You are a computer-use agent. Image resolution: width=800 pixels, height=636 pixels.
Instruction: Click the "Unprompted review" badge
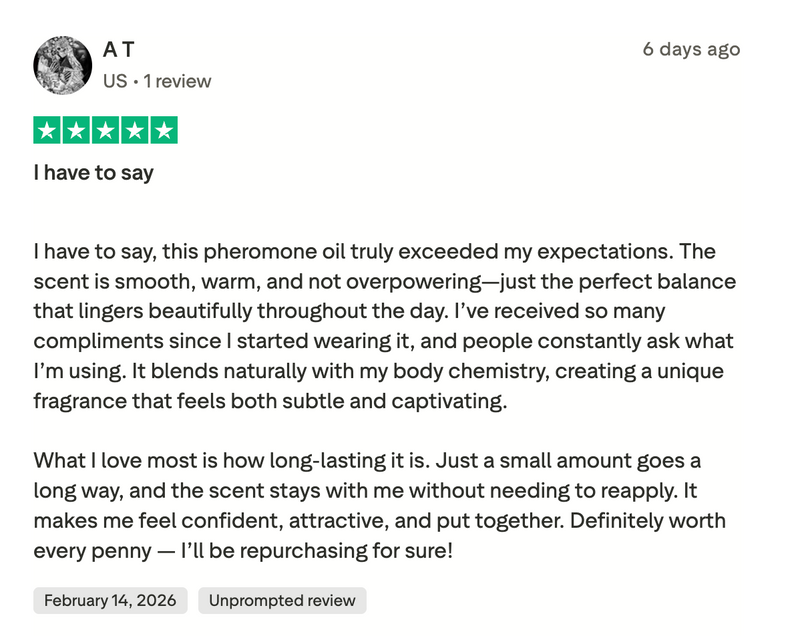282,600
